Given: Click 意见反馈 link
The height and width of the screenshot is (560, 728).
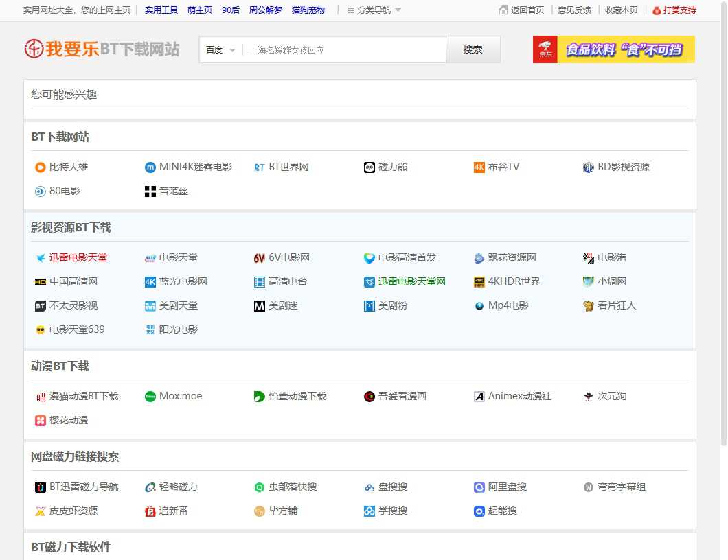Looking at the screenshot, I should pos(574,10).
